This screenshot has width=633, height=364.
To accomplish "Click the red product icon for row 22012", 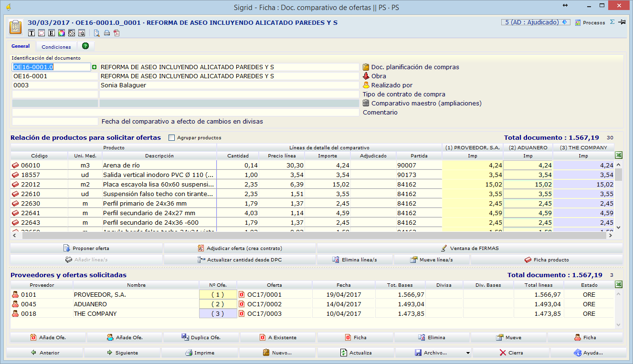I will (15, 185).
